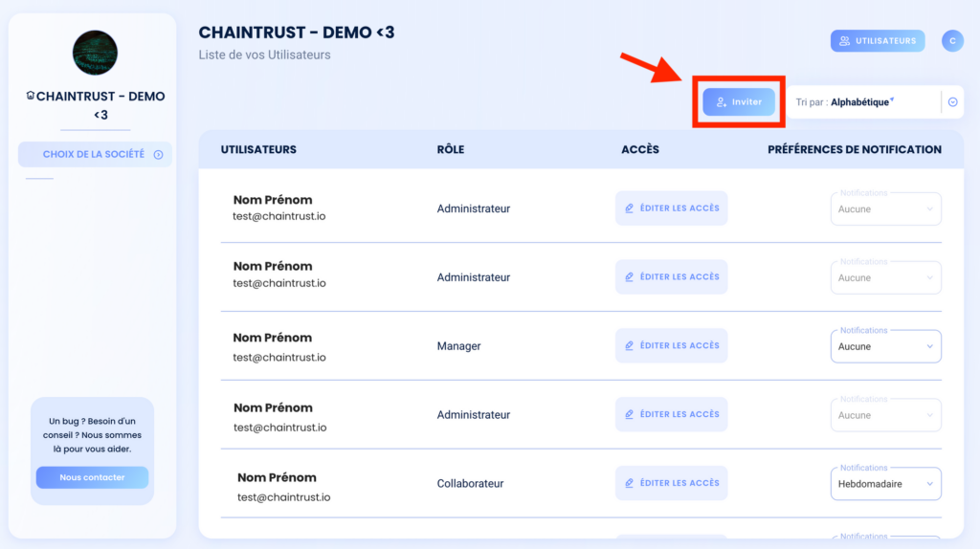Open Notifications dropdown in second row
Image resolution: width=980 pixels, height=549 pixels.
coord(885,277)
